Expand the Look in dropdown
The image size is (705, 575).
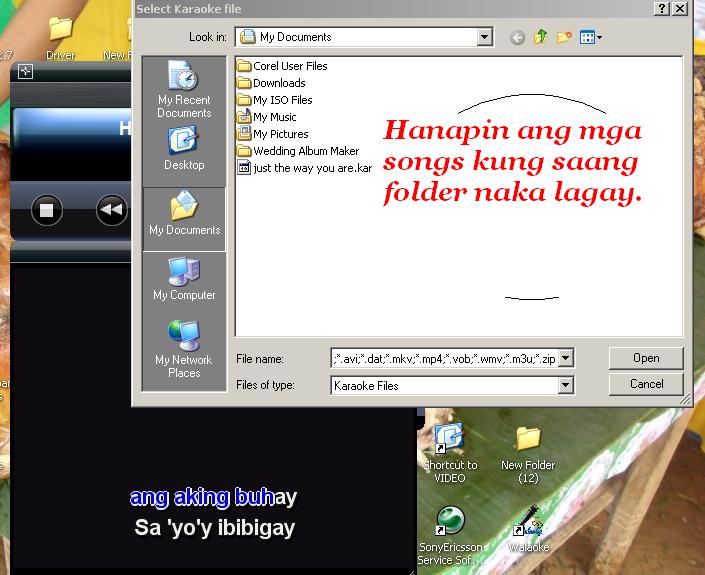coord(484,37)
